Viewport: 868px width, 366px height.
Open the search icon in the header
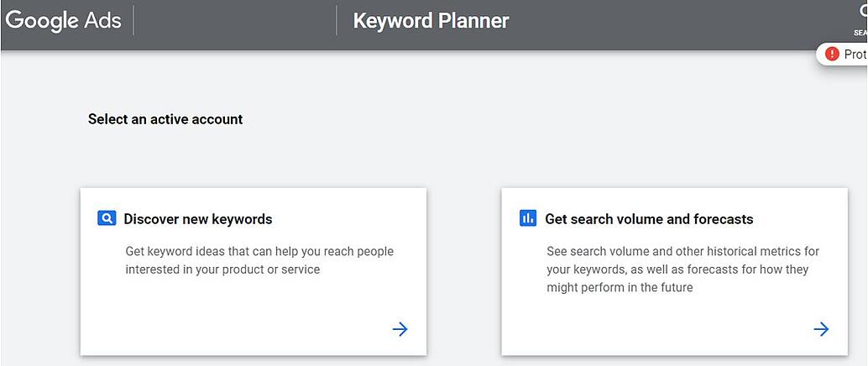(861, 12)
